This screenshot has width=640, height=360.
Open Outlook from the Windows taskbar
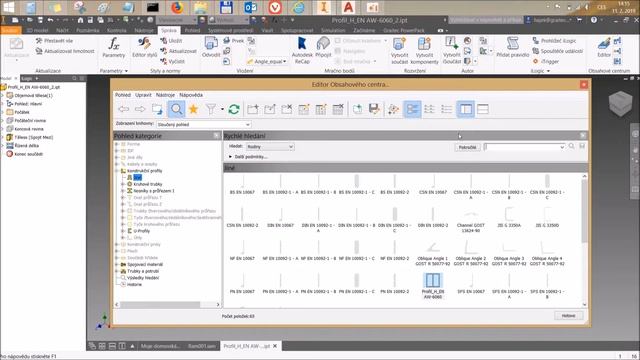pos(250,7)
